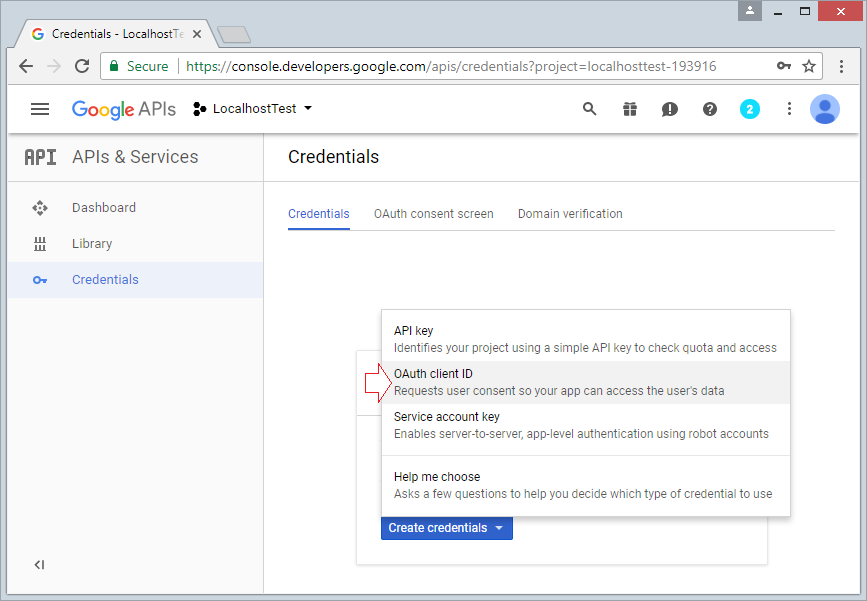Click the search magnifier icon

589,109
